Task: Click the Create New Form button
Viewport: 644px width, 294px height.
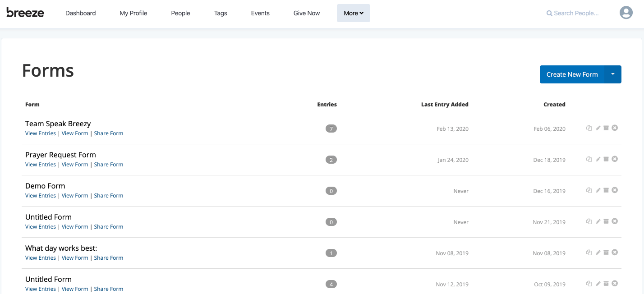Action: click(571, 74)
